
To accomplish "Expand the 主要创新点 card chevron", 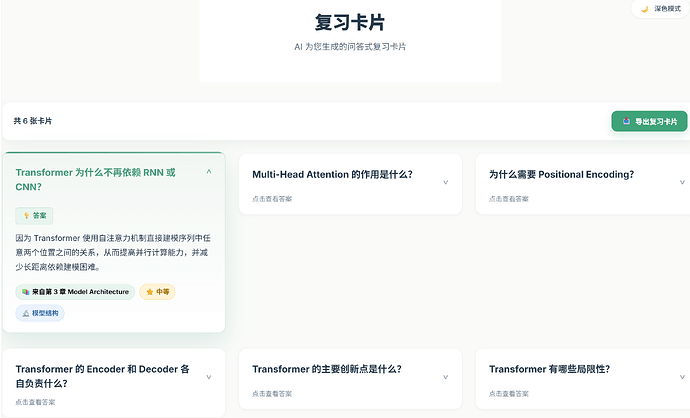I will tap(445, 377).
